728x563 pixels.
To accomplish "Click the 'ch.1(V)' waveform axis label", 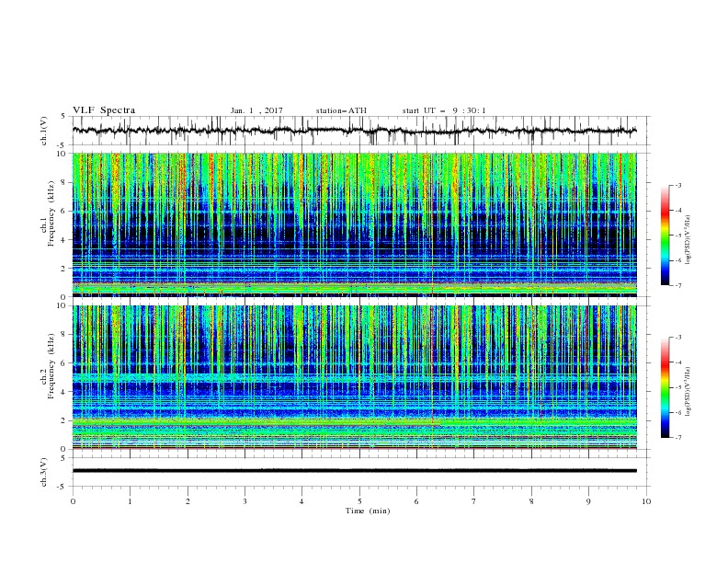I will (44, 131).
